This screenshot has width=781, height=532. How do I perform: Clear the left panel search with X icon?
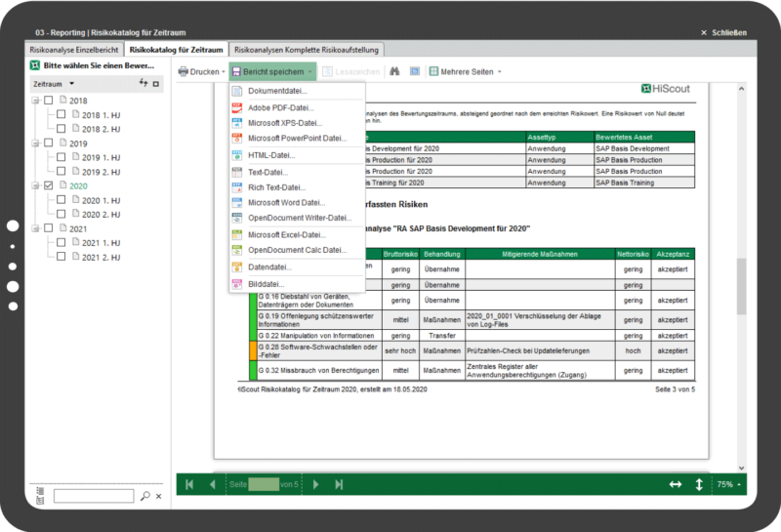[158, 496]
